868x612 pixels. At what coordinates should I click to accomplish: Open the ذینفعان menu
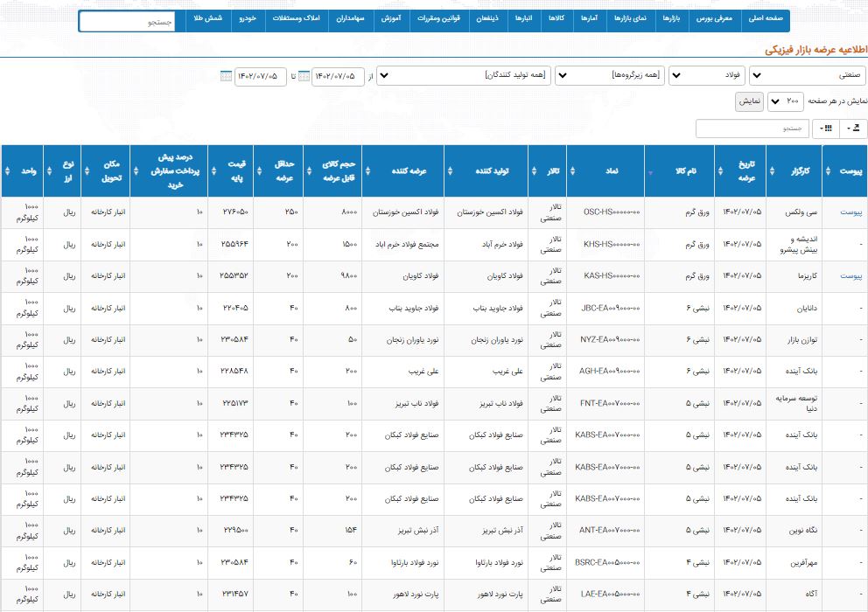487,19
